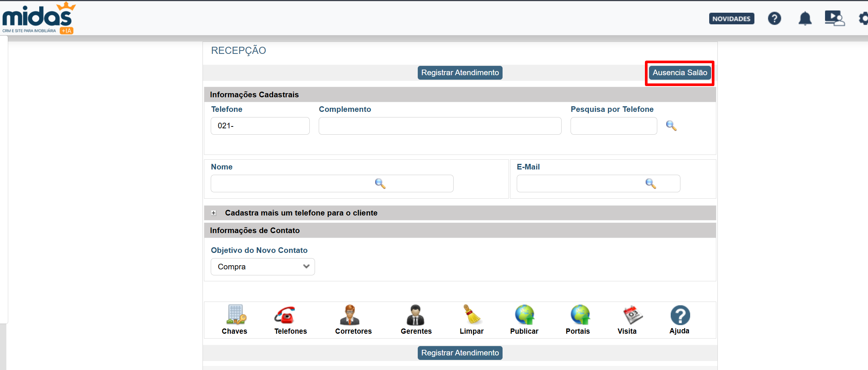Open the Visita calendar icon
This screenshot has height=370, width=868.
632,315
